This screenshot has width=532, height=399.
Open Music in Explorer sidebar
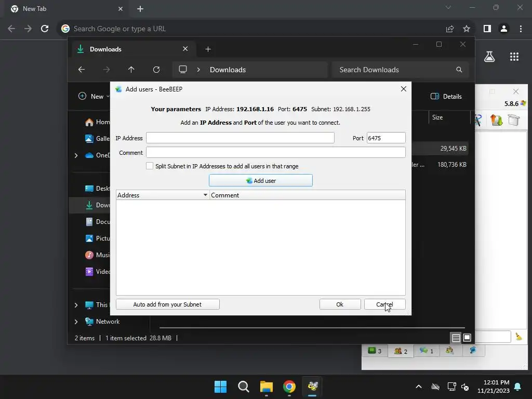point(97,255)
